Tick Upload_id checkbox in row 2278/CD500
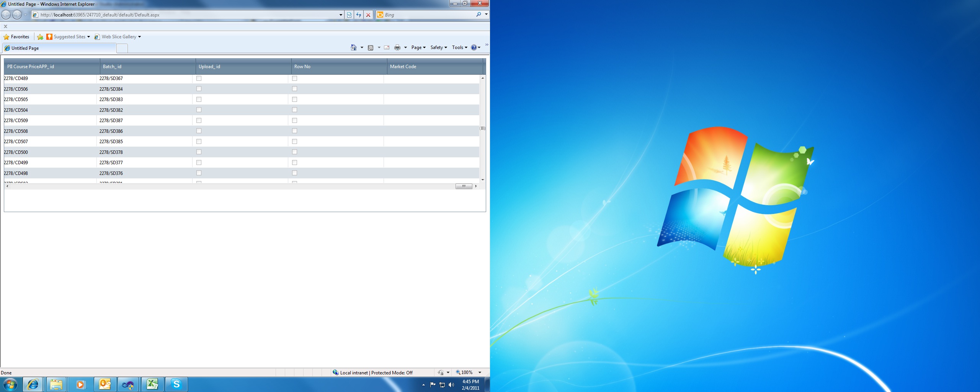The width and height of the screenshot is (980, 392). pyautogui.click(x=199, y=152)
